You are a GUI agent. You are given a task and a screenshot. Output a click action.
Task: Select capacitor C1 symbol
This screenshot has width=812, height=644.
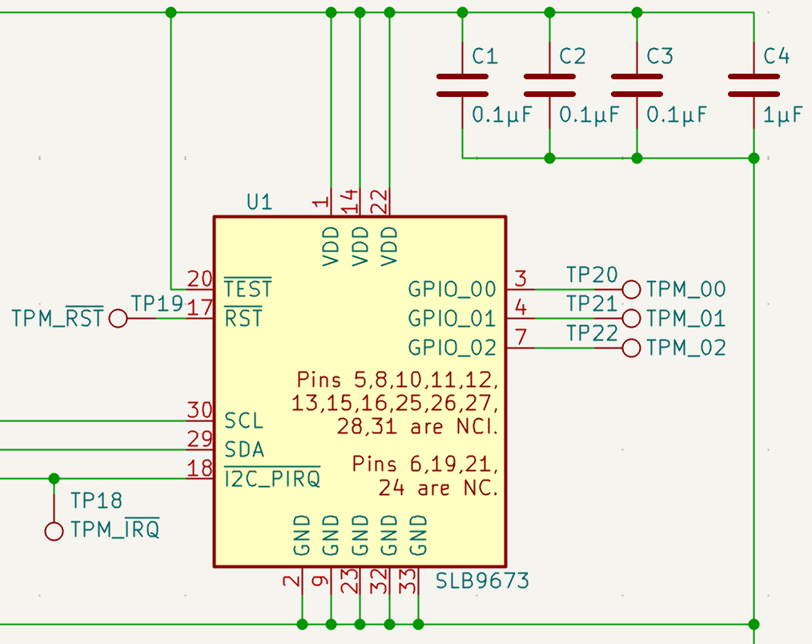[462, 86]
